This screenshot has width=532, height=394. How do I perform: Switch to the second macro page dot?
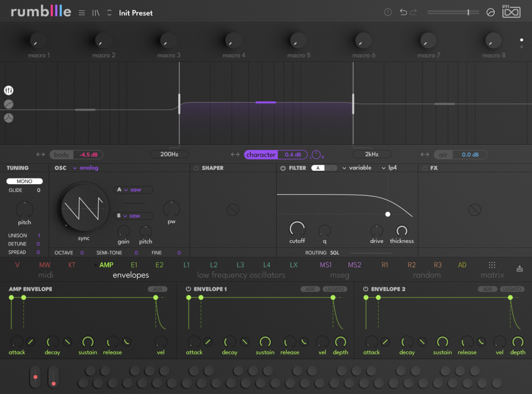coord(522,47)
